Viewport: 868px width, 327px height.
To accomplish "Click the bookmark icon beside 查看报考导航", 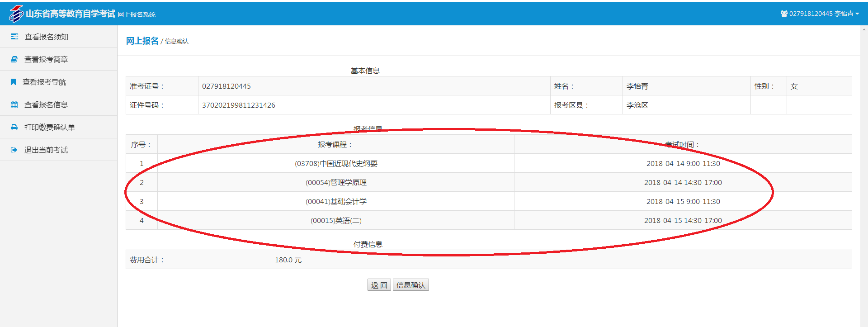I will pos(14,82).
